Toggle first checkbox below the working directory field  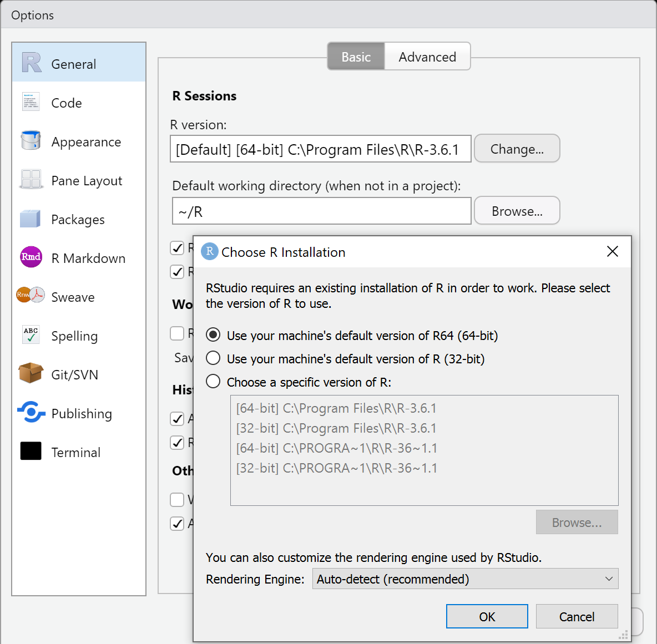pyautogui.click(x=177, y=248)
